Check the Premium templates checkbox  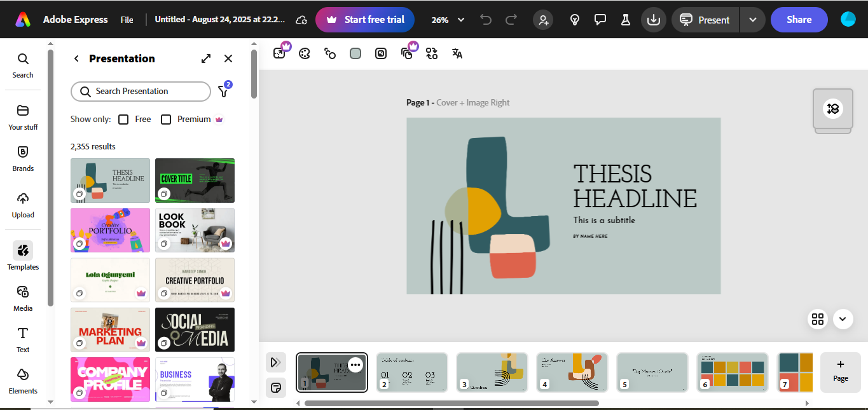pyautogui.click(x=166, y=119)
